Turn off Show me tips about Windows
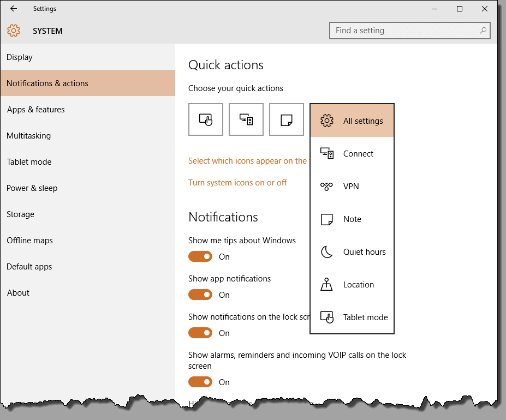 click(200, 256)
